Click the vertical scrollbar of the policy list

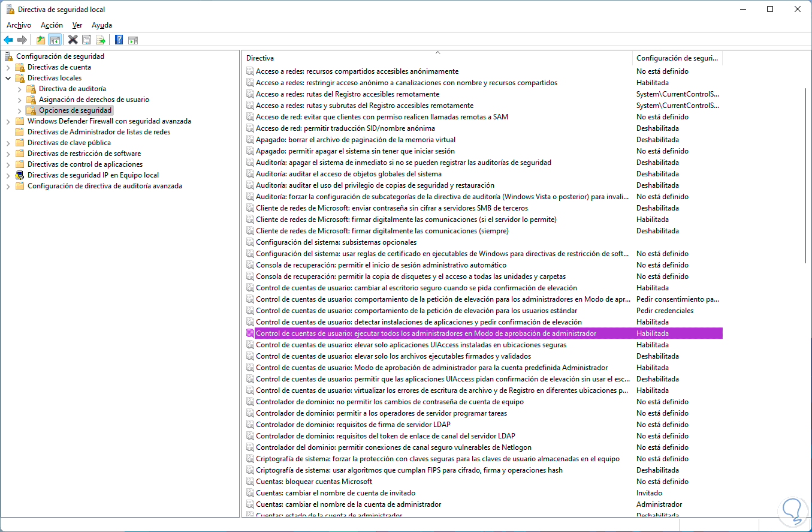click(x=807, y=175)
